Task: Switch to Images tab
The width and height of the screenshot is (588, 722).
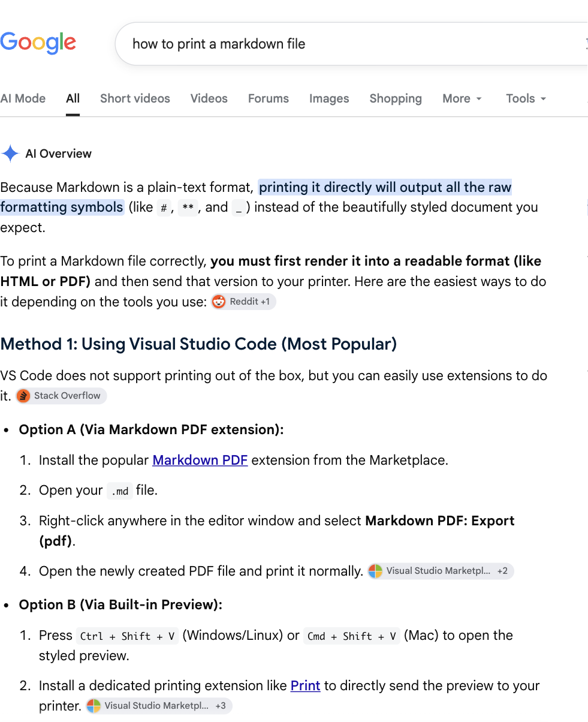Action: [329, 98]
